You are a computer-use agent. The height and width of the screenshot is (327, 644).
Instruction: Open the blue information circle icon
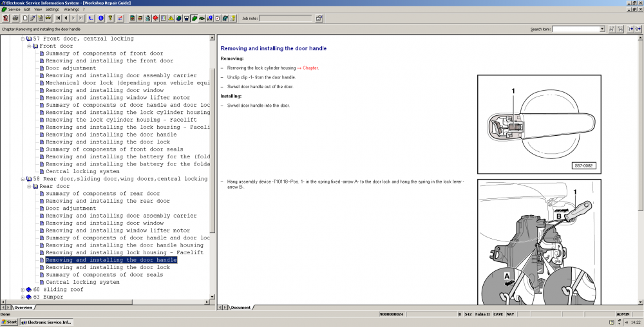(x=100, y=18)
